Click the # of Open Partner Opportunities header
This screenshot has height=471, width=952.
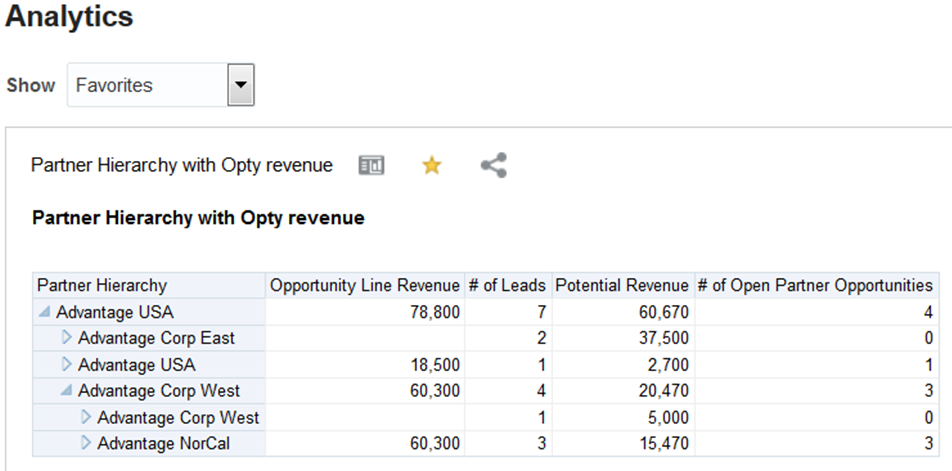[x=815, y=286]
